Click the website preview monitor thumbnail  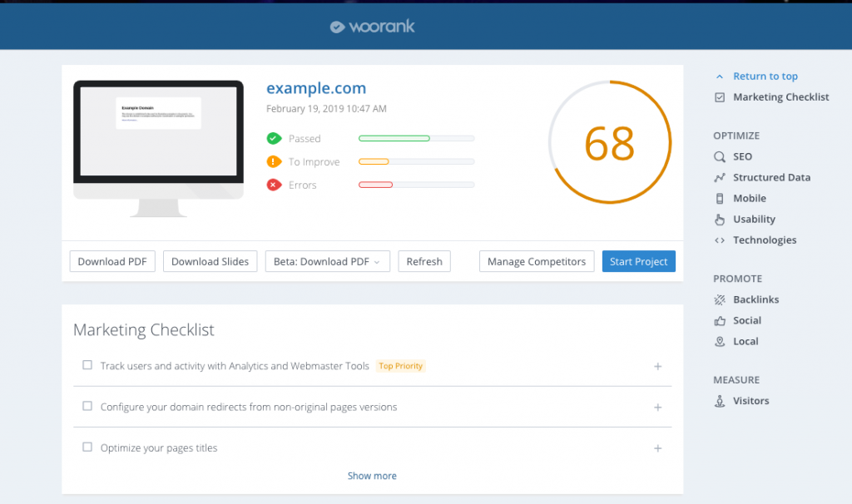(x=158, y=148)
